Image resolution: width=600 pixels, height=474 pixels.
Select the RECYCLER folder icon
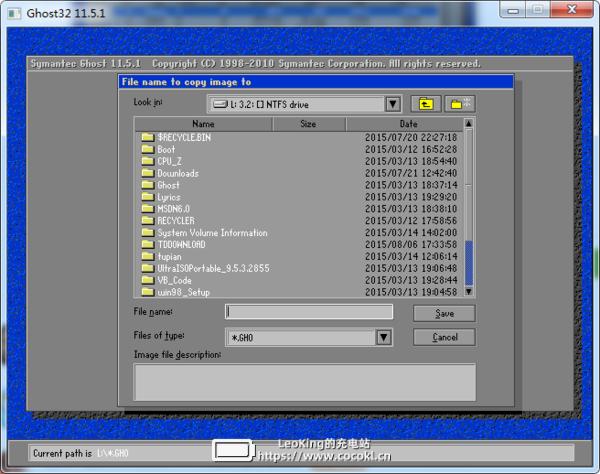148,220
